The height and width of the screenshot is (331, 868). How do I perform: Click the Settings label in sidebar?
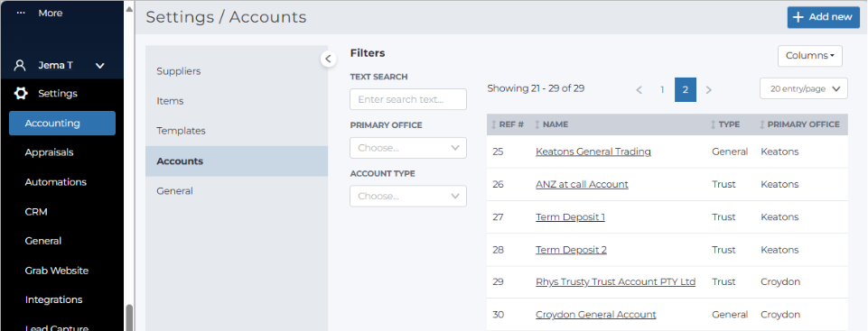tap(58, 94)
